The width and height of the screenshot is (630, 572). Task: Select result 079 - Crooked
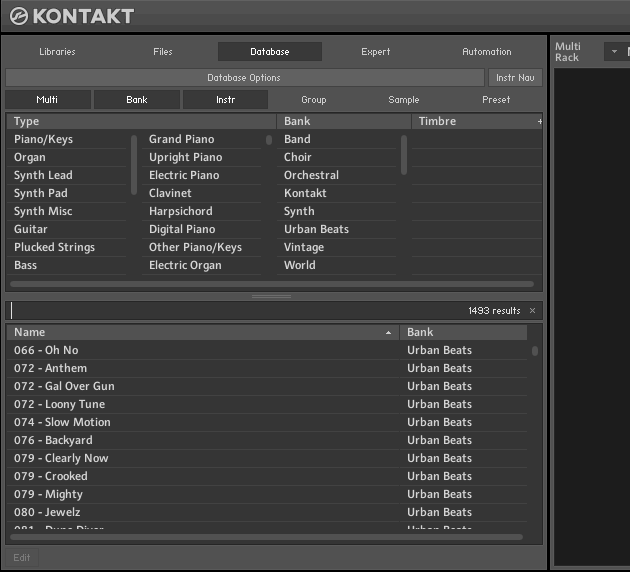[x=267, y=476]
